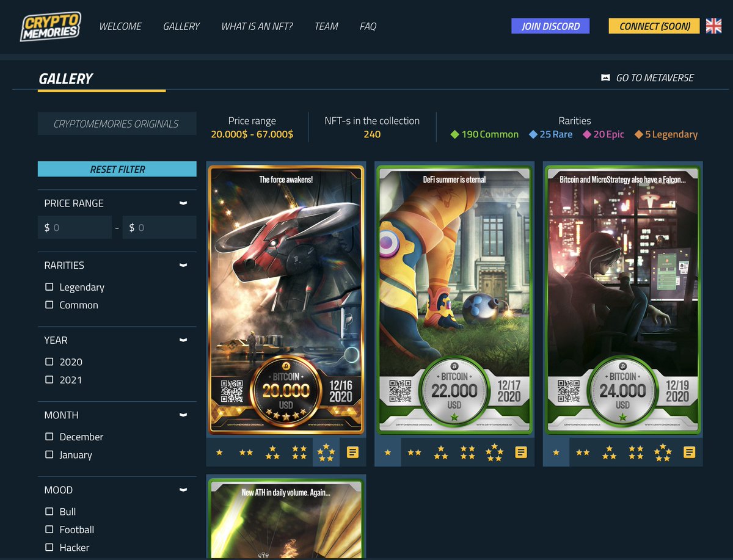
Task: Click the '25 Rare' rarity label
Action: tap(551, 134)
